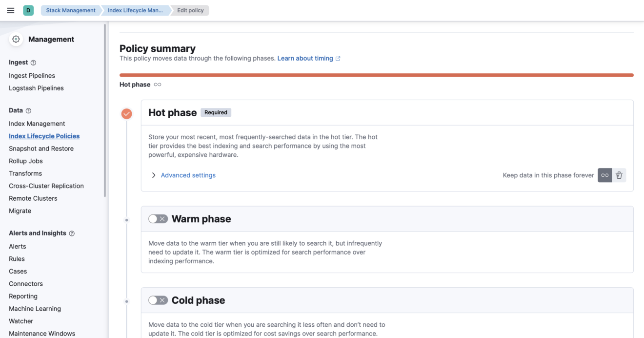Click the green D space avatar
This screenshot has height=338, width=644.
point(28,10)
